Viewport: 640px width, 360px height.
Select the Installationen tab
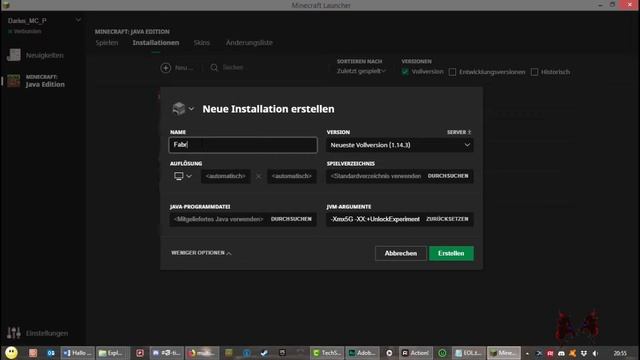(x=156, y=42)
